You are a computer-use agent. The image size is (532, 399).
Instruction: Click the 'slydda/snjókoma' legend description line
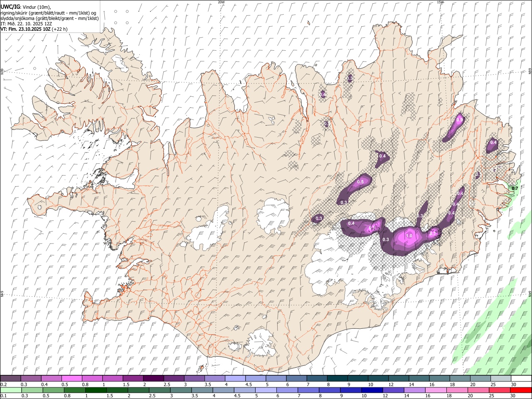click(49, 18)
